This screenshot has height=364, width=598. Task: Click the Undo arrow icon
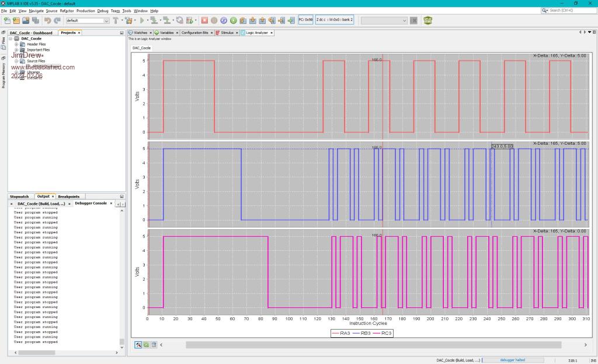tap(47, 20)
